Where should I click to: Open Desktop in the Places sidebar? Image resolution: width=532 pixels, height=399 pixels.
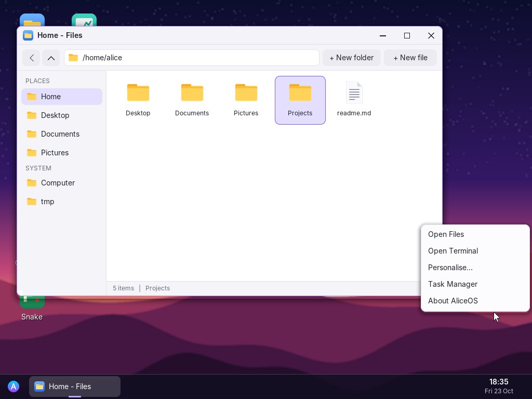(62, 115)
